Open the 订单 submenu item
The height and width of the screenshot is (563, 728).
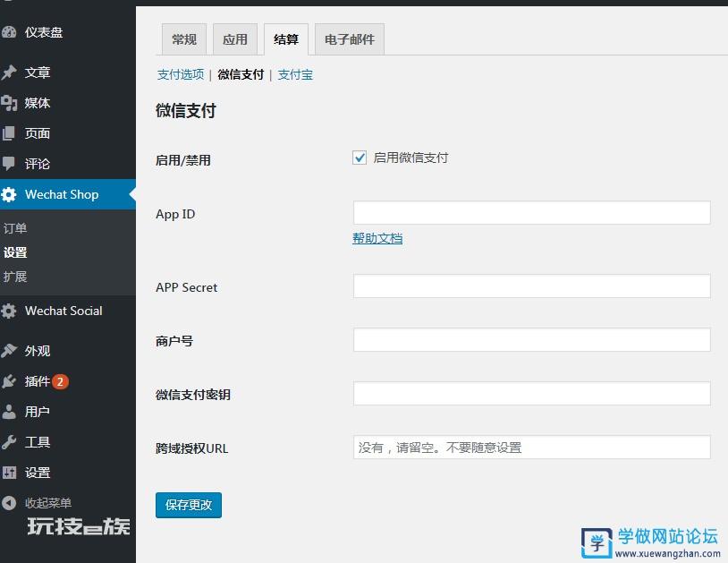pos(15,228)
